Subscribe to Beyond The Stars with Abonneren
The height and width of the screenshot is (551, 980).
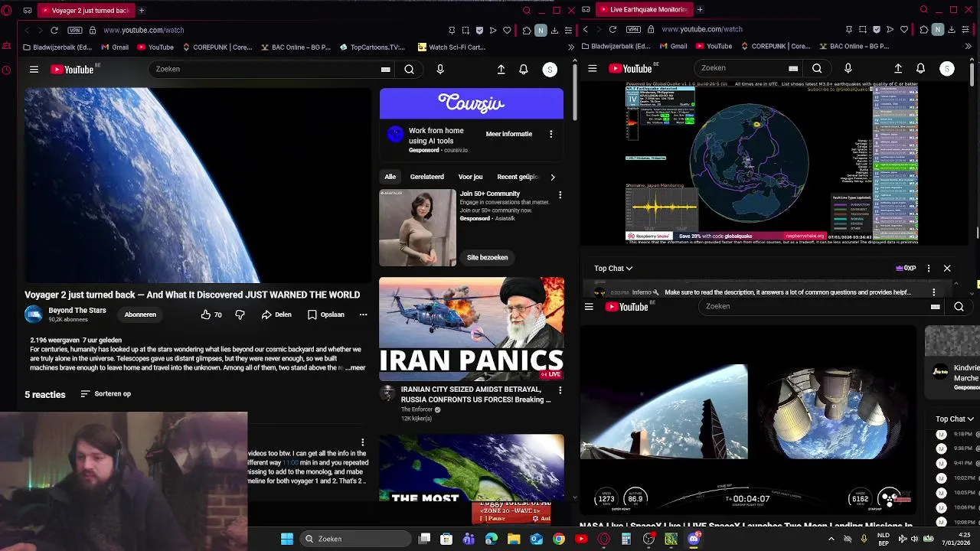(140, 315)
